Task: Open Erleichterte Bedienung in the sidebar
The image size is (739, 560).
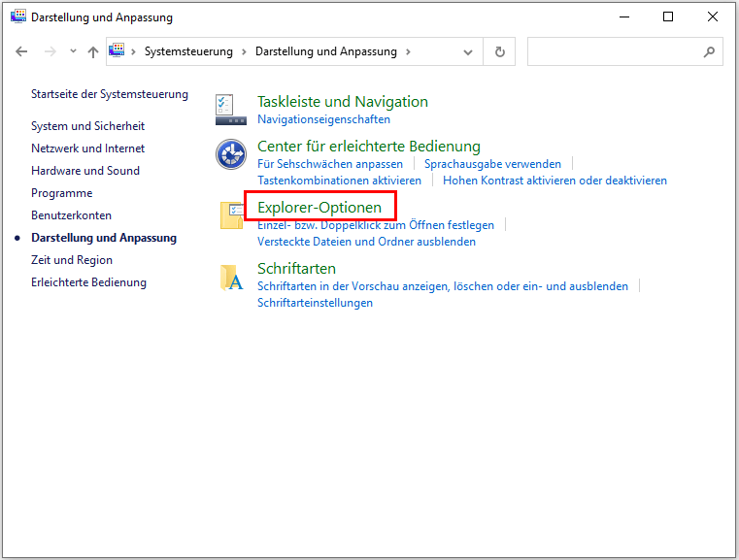Action: [88, 282]
